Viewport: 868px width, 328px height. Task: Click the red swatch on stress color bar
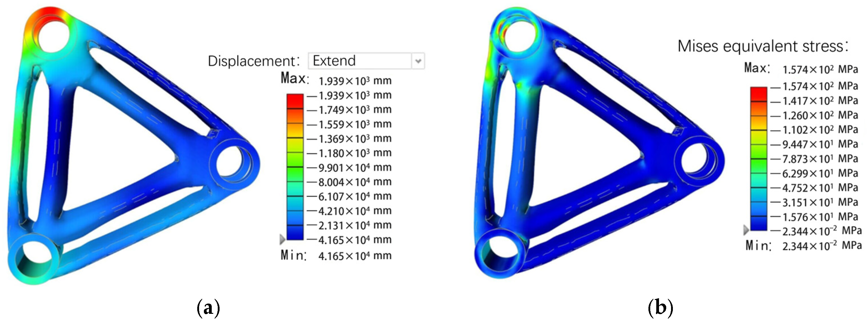coord(759,93)
